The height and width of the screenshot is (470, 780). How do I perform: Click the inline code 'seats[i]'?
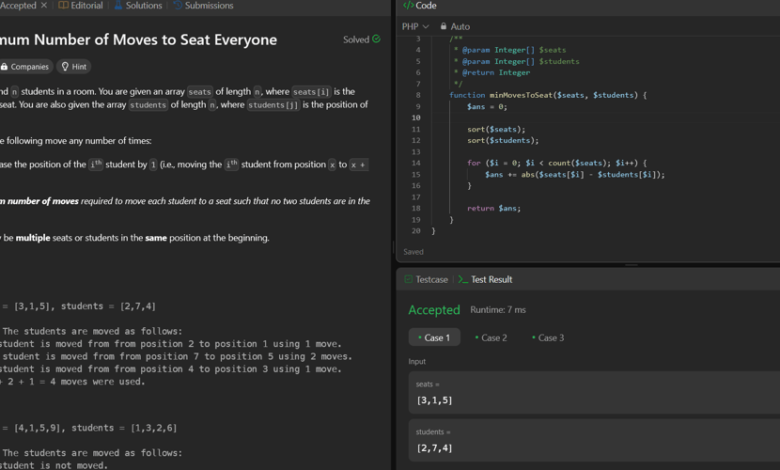[x=311, y=92]
